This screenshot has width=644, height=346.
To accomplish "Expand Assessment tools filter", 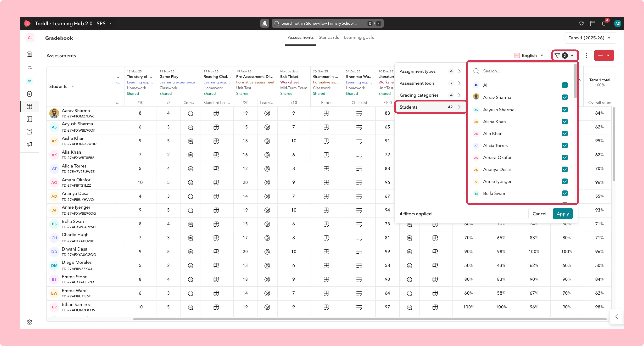I will click(x=430, y=83).
